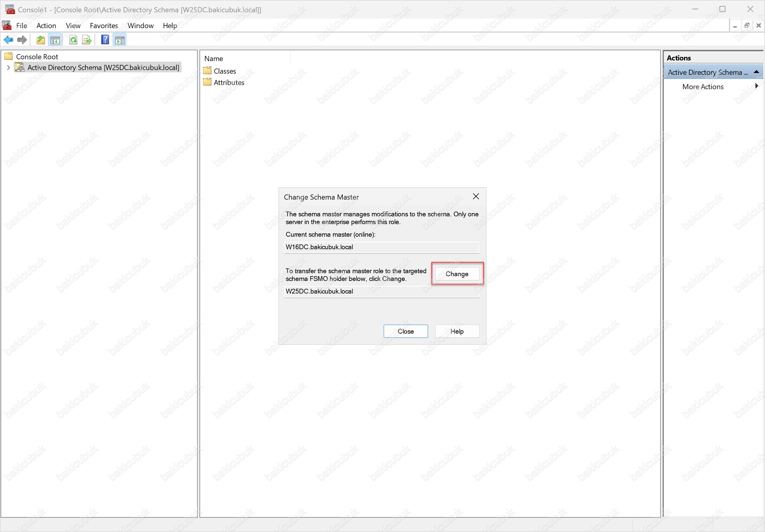Select Console Root in the tree
765x532 pixels.
click(x=37, y=57)
